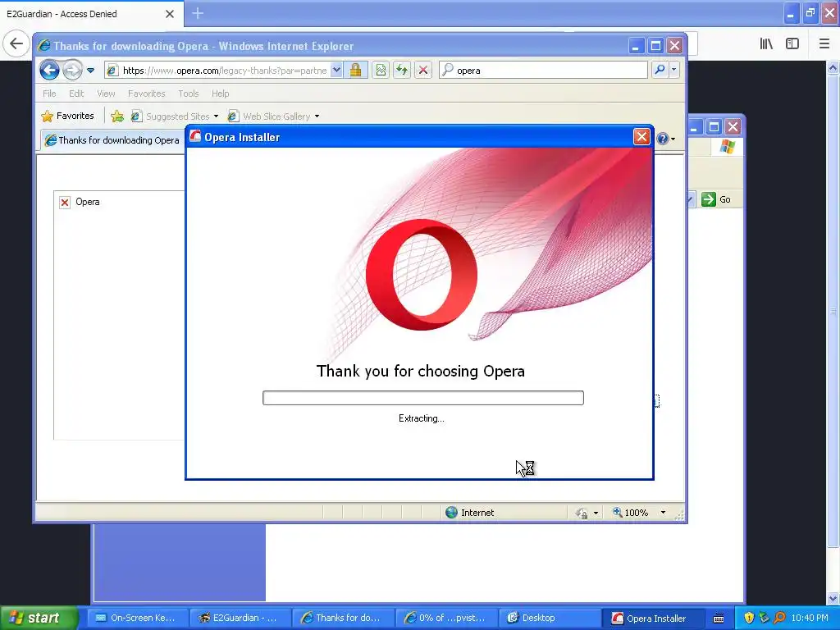
Task: Switch to 0% of download taskbar item
Action: pos(447,618)
